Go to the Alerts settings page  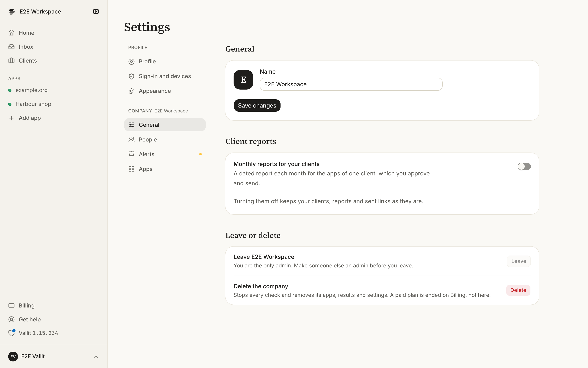point(165,154)
